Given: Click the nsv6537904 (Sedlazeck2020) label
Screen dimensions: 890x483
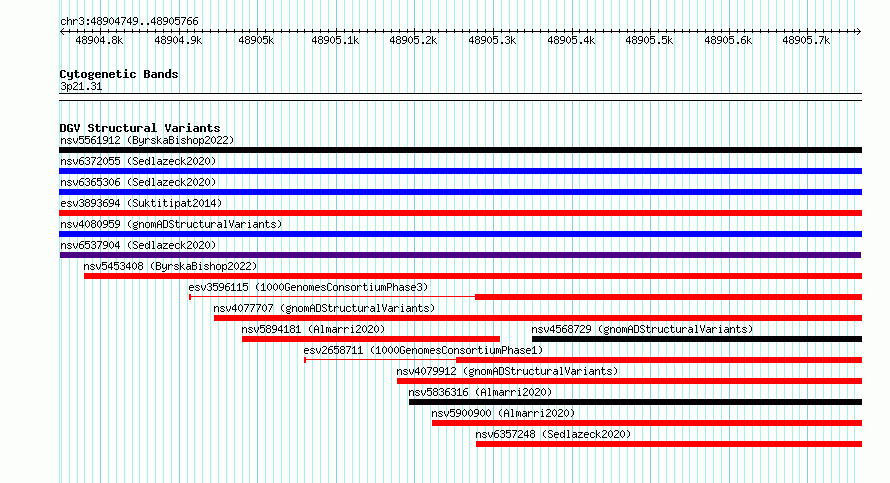Looking at the screenshot, I should click(138, 245).
